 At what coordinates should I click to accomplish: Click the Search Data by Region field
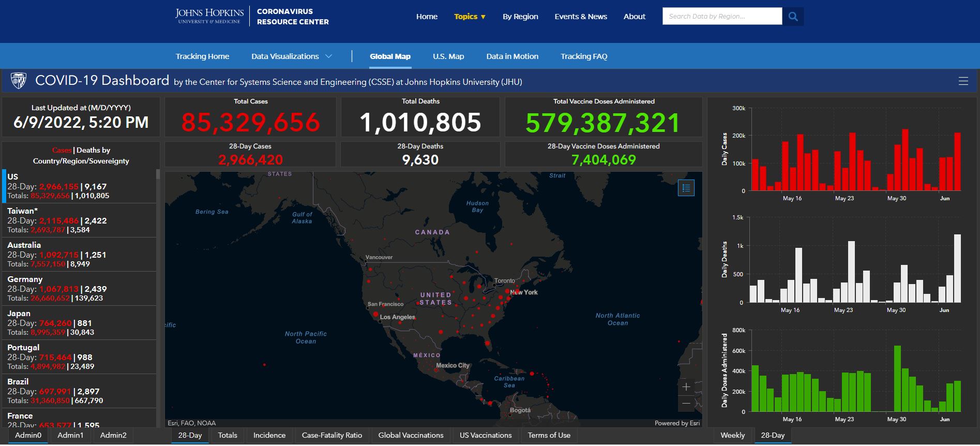722,17
